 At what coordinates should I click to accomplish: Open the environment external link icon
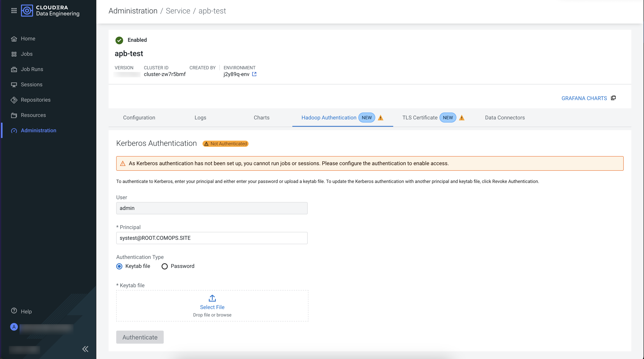(x=254, y=74)
